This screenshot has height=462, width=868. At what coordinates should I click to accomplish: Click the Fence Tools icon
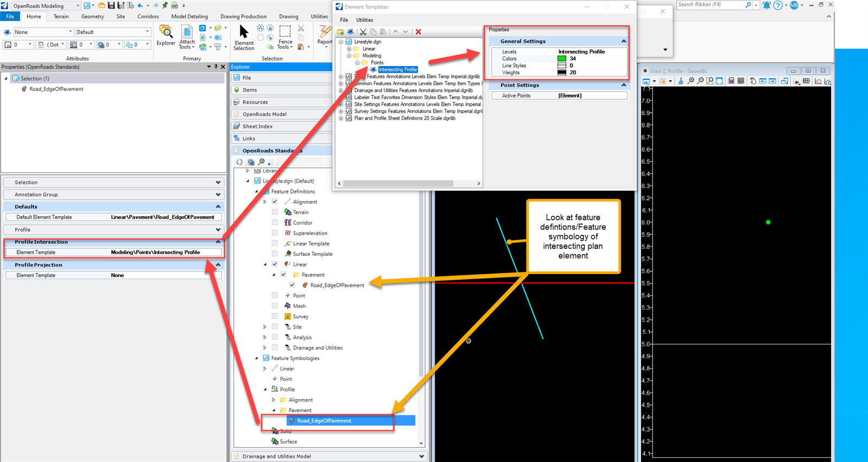point(285,36)
